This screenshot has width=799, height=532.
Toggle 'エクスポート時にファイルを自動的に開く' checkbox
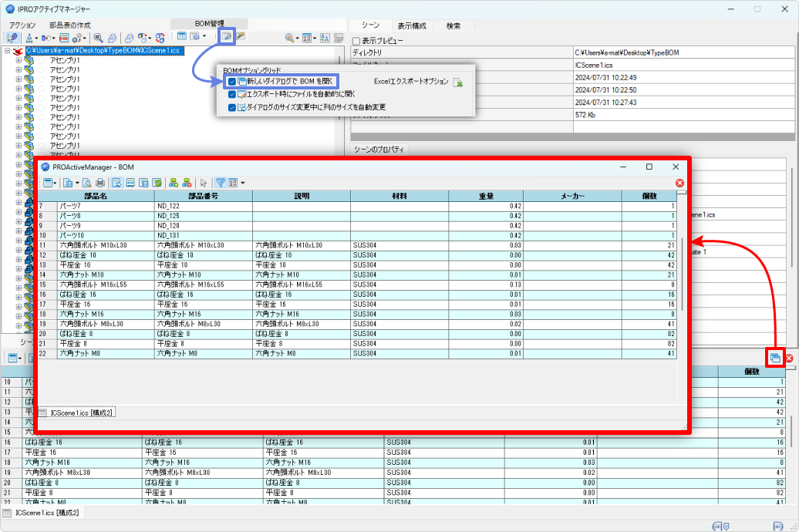coord(232,94)
